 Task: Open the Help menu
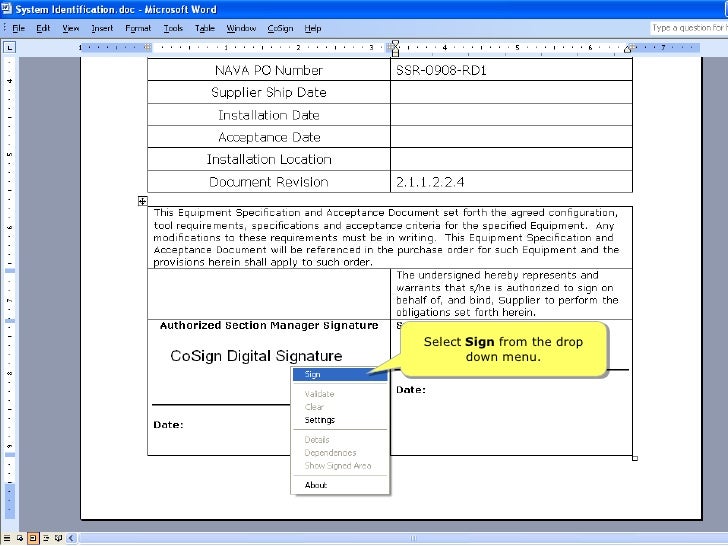click(x=313, y=28)
